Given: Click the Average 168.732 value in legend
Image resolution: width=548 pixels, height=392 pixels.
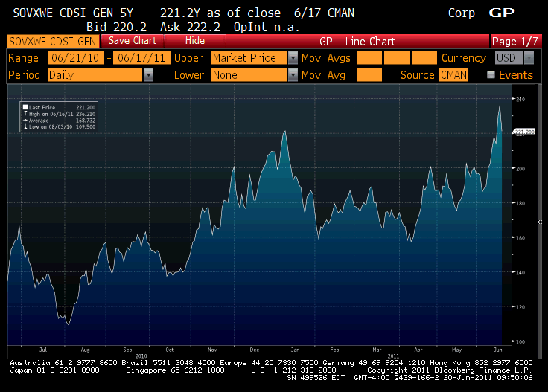Looking at the screenshot, I should point(86,121).
